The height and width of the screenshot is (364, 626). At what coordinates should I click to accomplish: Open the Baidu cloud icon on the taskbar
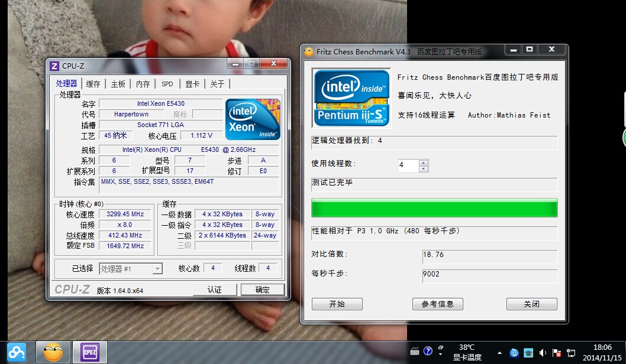pyautogui.click(x=17, y=352)
